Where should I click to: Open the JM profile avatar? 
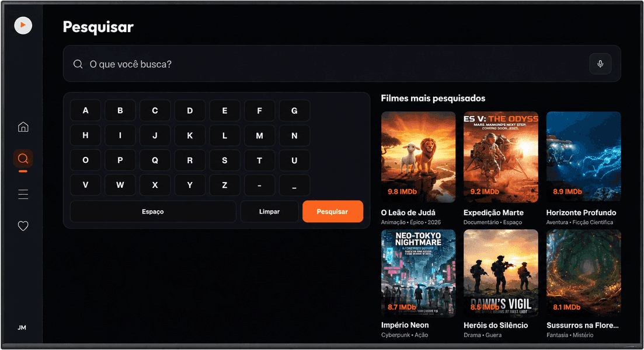pyautogui.click(x=22, y=327)
